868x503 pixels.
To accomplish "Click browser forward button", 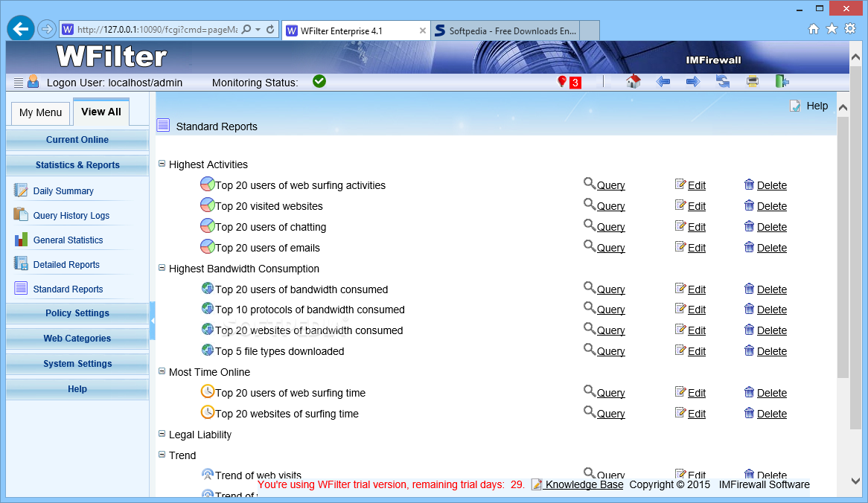I will 47,29.
